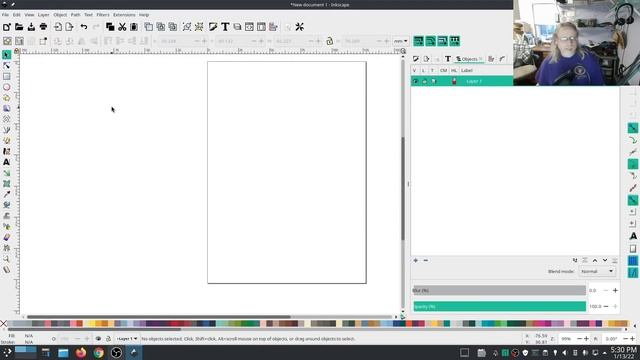Open Preferences wrench icon in the toolbar
Image resolution: width=640 pixels, height=360 pixels.
tap(300, 27)
